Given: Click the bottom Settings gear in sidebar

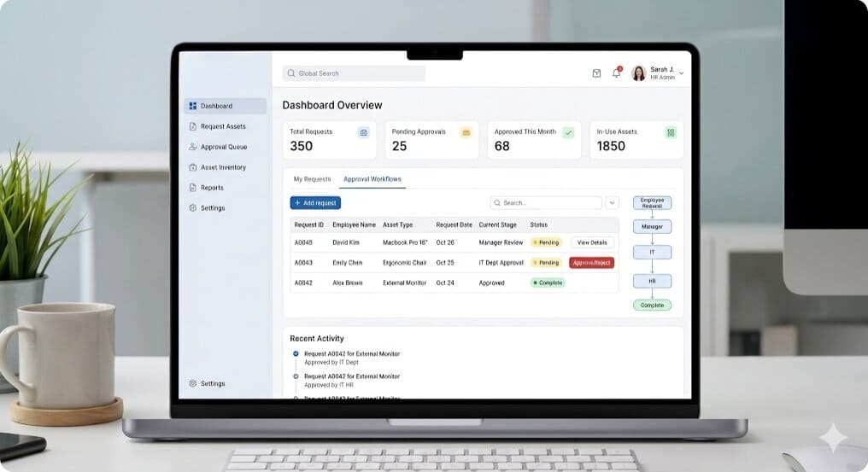Looking at the screenshot, I should tap(192, 383).
